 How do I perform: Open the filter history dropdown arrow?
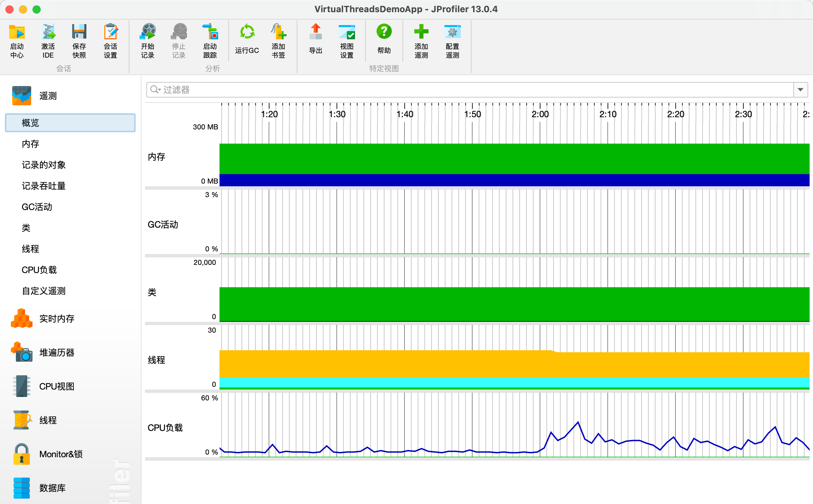800,90
